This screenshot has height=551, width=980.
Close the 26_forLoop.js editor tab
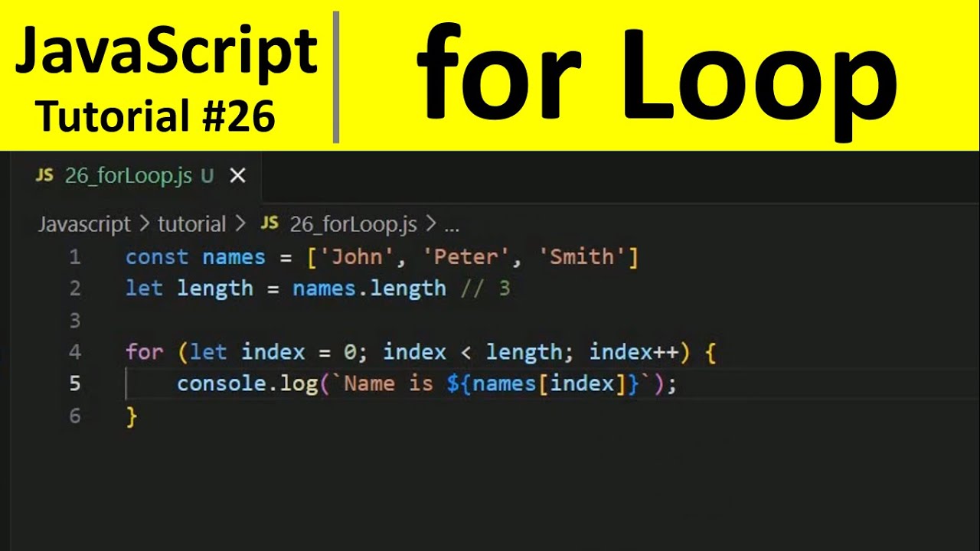pyautogui.click(x=238, y=176)
